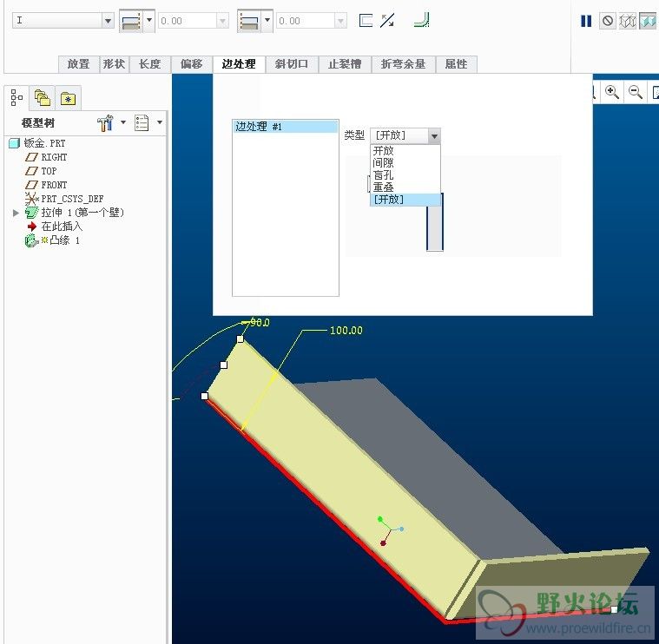Click the zoom in magnifier icon
659x644 pixels.
[611, 92]
